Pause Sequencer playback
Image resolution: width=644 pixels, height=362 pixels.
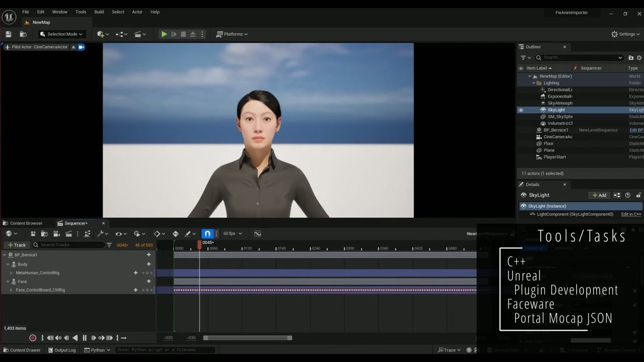(85, 338)
